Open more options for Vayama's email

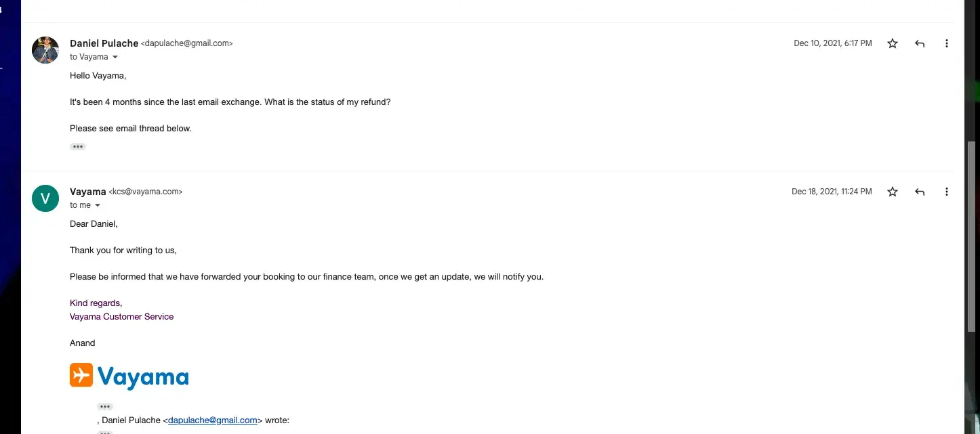pos(947,192)
